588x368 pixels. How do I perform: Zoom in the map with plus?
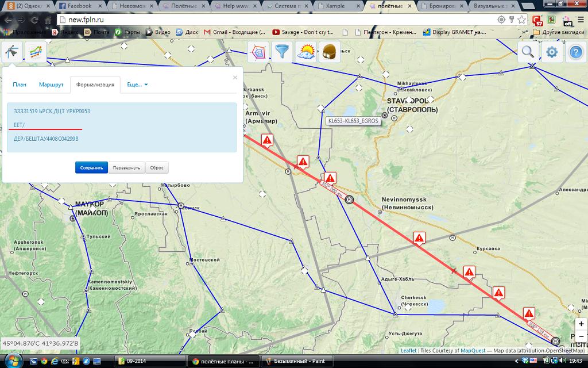click(581, 324)
